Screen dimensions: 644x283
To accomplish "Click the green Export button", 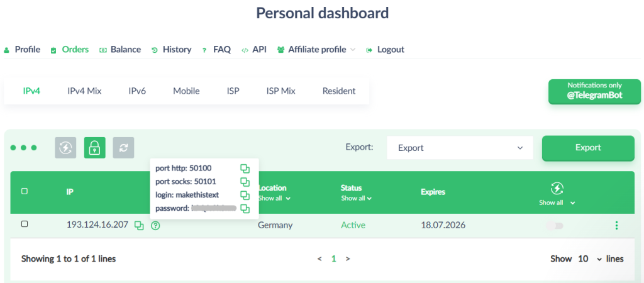I will pos(588,148).
